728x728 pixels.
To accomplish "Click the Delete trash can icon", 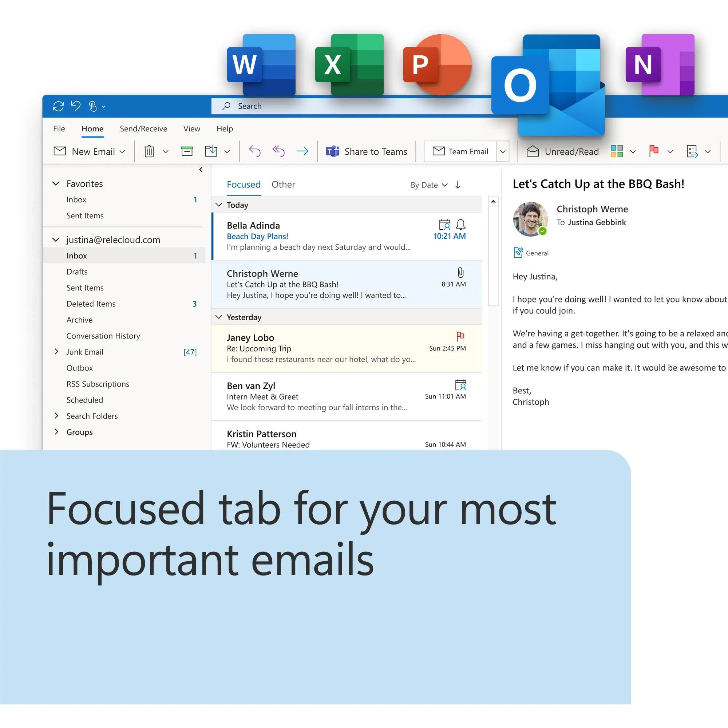I will pyautogui.click(x=149, y=151).
